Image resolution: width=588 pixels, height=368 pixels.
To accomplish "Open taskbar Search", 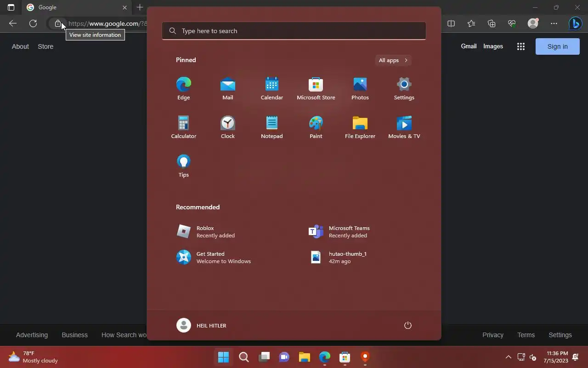I will coord(244,357).
